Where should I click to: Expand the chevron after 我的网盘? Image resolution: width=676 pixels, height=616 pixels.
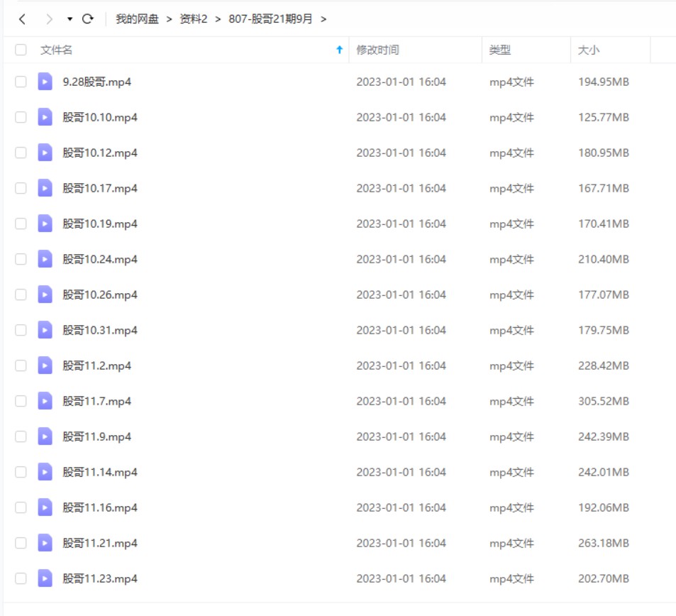169,19
